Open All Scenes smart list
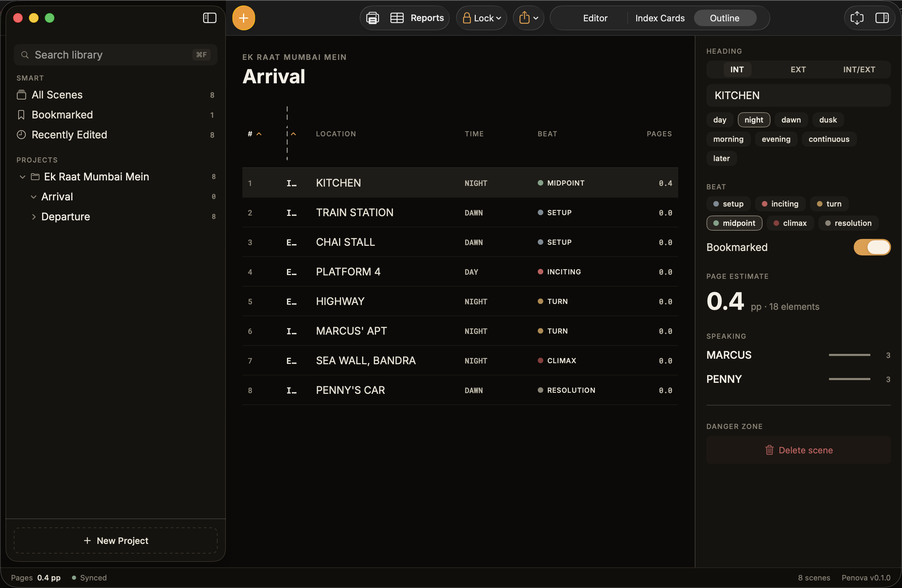Screen dimensions: 902x588 coord(116,95)
